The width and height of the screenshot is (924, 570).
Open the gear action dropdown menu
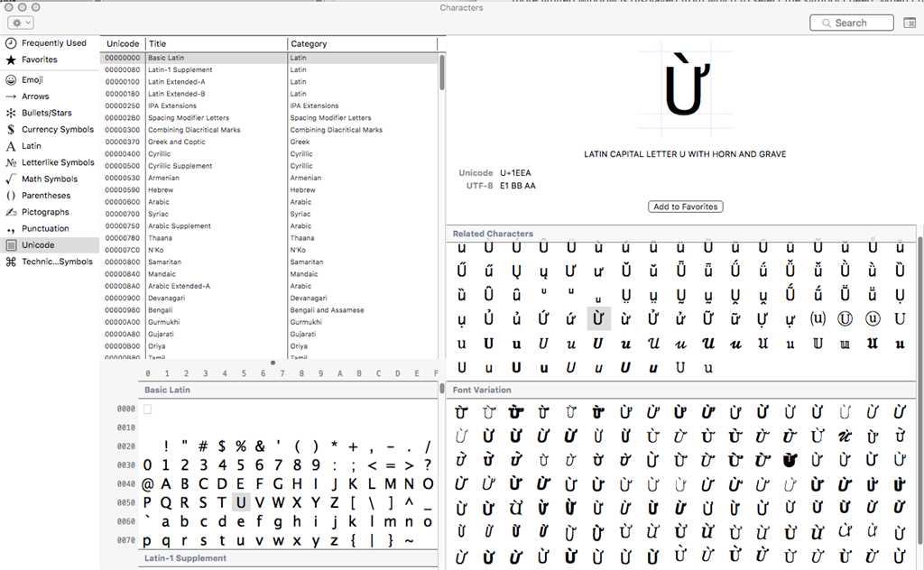[21, 23]
